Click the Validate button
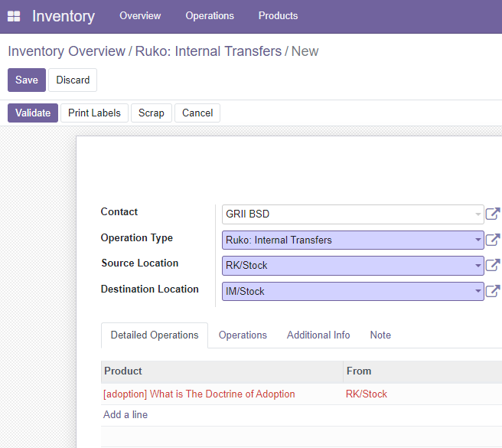This screenshot has width=502, height=448. [33, 113]
